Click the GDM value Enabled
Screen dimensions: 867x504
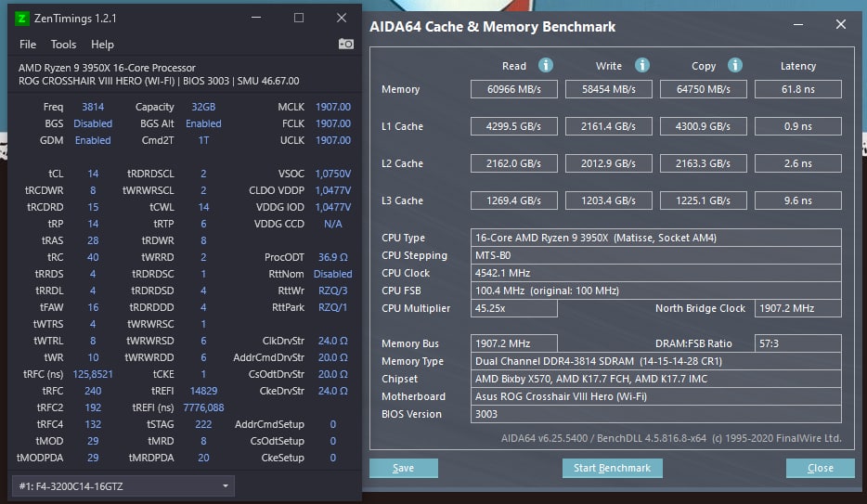point(93,140)
